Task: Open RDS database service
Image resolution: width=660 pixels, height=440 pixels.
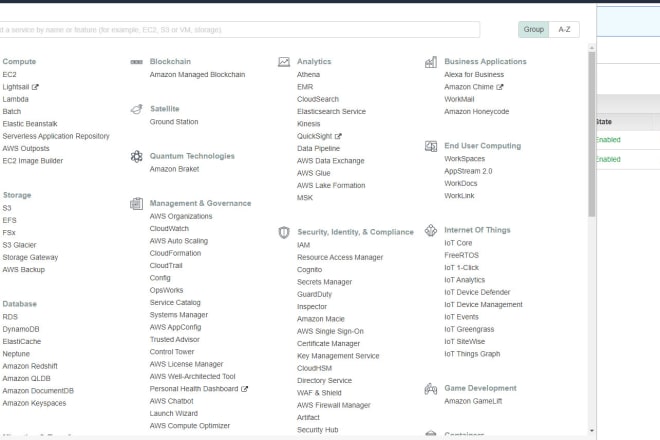Action: pos(10,317)
